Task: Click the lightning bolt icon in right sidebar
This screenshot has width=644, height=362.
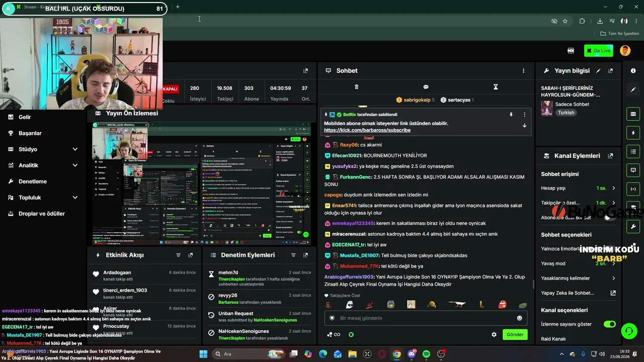Action: (633, 133)
